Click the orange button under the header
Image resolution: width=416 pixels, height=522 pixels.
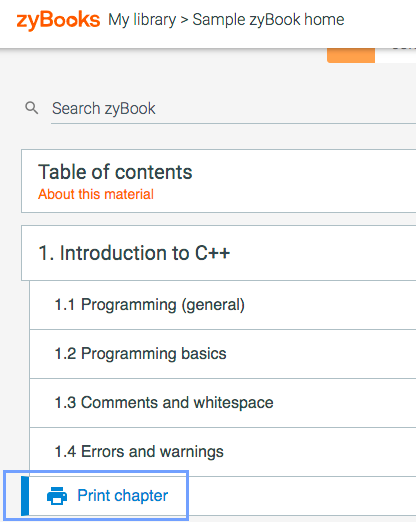pos(351,56)
